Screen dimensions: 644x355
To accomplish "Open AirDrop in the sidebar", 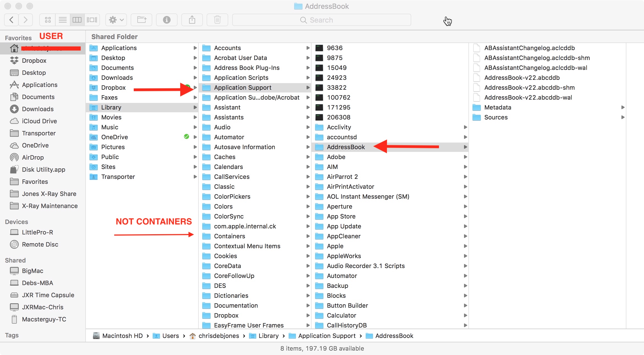I will click(x=33, y=157).
